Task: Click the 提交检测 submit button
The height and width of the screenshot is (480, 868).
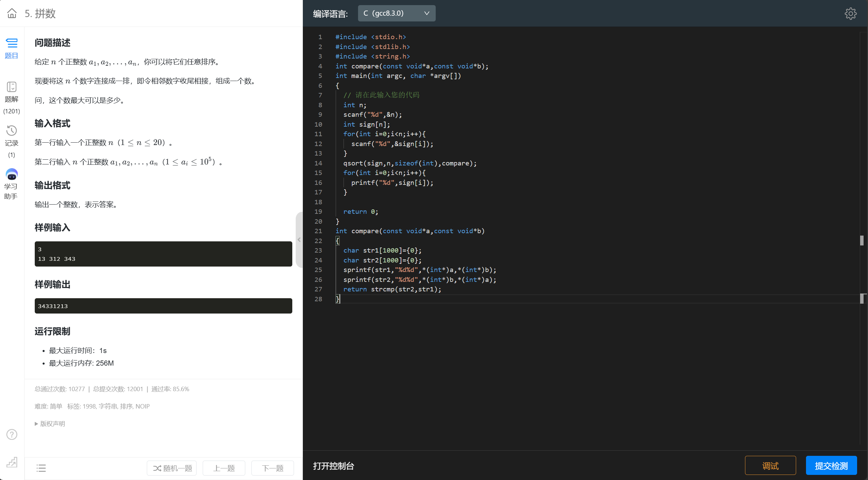Action: [831, 465]
